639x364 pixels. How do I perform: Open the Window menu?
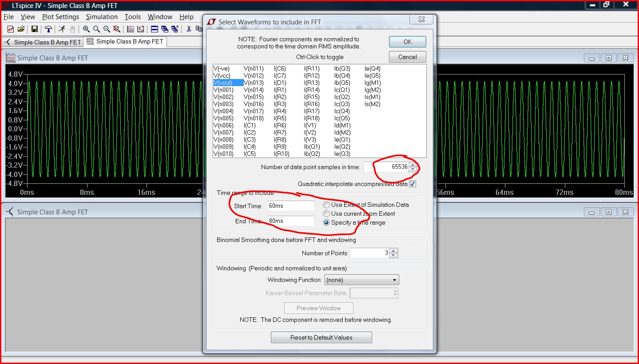pos(160,17)
